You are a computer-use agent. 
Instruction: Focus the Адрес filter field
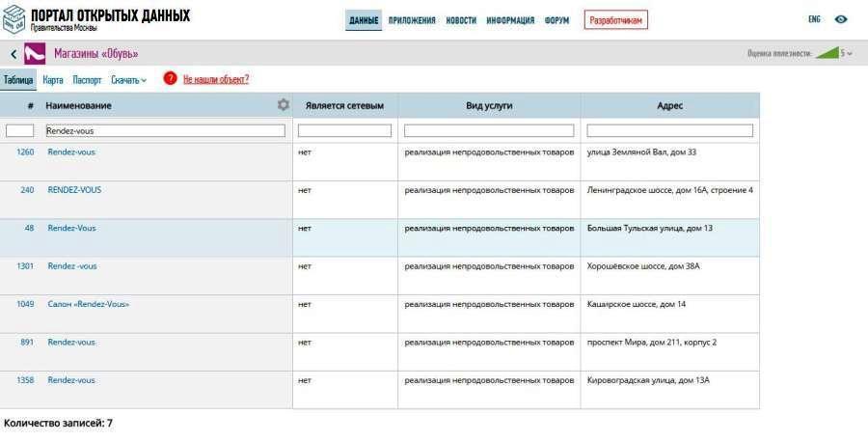[670, 130]
